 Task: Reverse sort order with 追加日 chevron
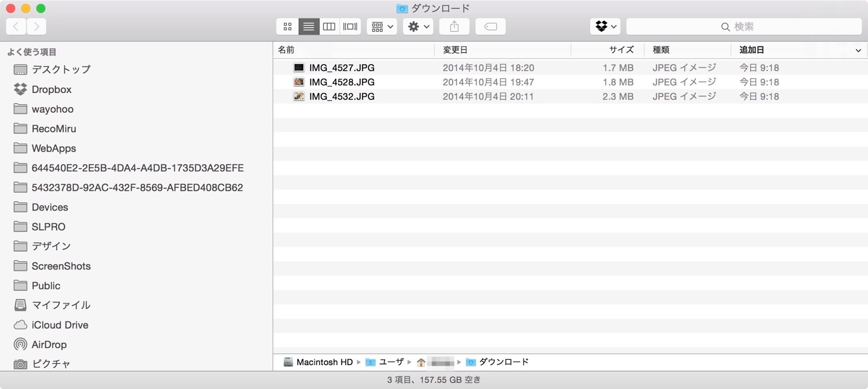[858, 51]
